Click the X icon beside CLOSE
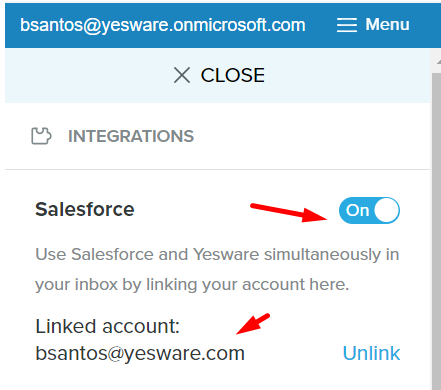The image size is (441, 390). pos(182,75)
